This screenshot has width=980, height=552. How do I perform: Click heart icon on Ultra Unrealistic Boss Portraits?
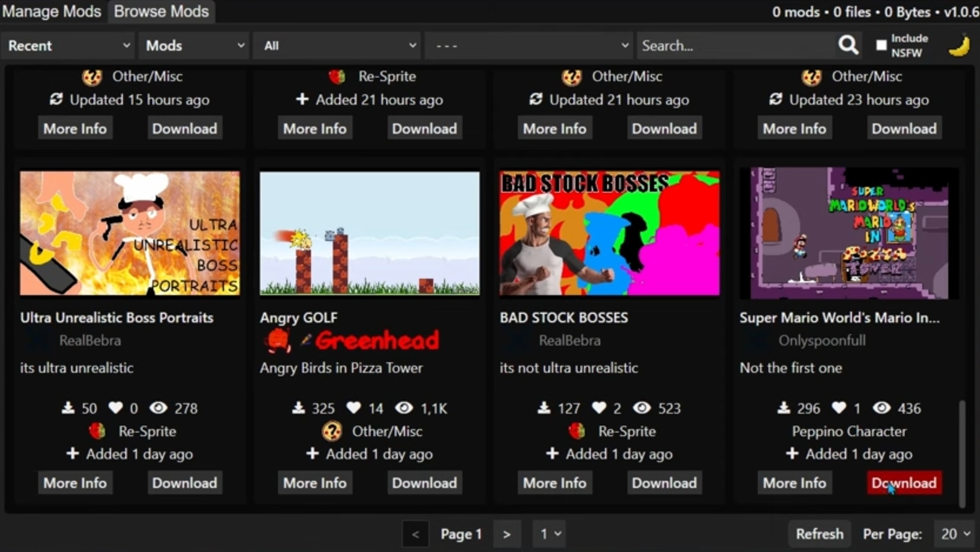tap(116, 407)
